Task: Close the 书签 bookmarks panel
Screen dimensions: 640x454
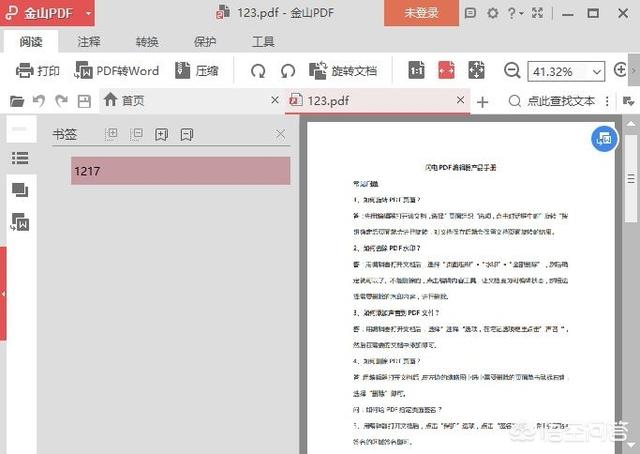Action: point(280,134)
